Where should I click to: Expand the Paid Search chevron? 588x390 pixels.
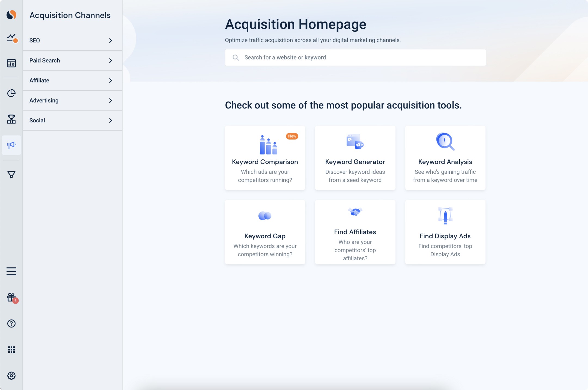pyautogui.click(x=111, y=61)
